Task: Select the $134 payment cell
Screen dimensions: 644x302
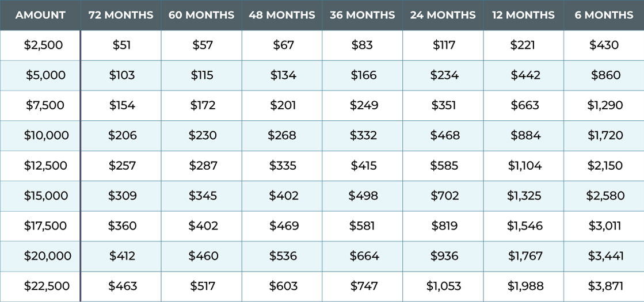Action: point(283,75)
